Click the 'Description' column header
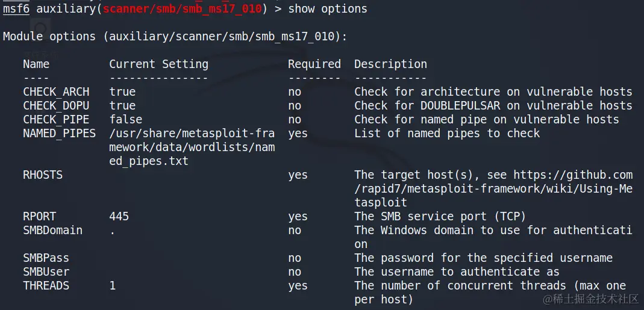The height and width of the screenshot is (310, 644). pos(390,64)
